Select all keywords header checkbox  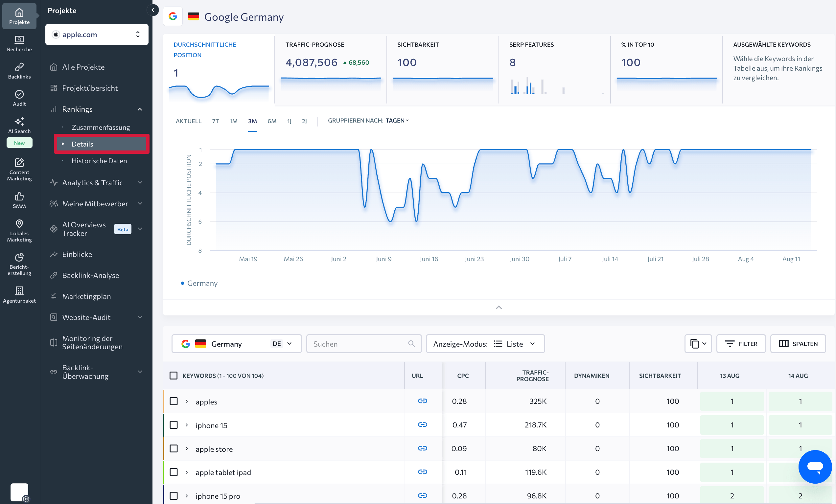tap(174, 376)
